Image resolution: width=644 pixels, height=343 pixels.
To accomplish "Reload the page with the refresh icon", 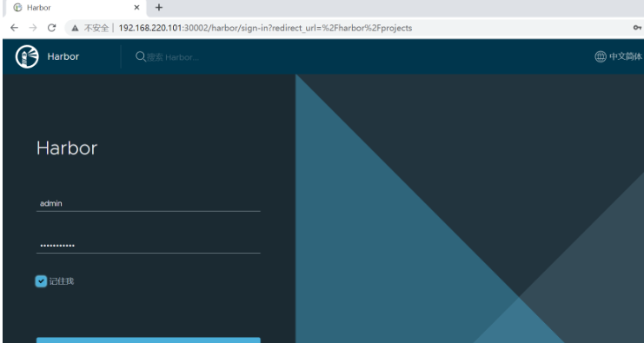I will point(51,28).
